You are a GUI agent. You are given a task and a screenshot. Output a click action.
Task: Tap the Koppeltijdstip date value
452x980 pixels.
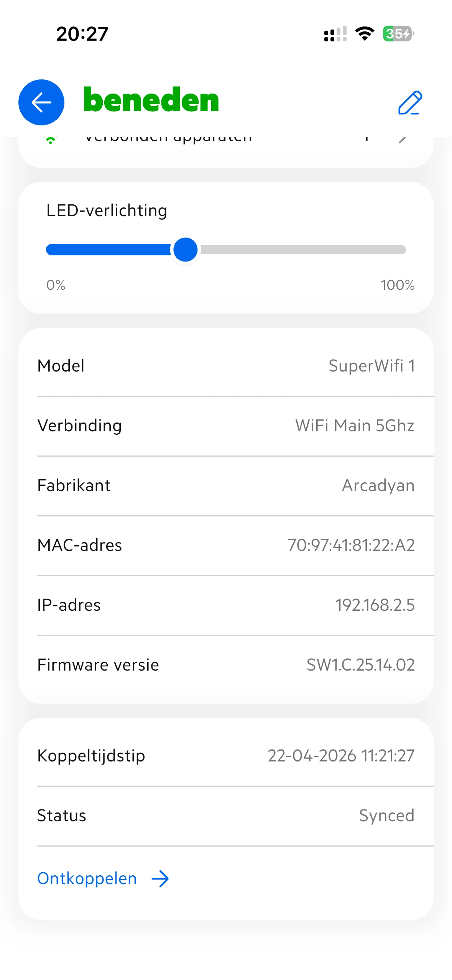click(x=341, y=756)
